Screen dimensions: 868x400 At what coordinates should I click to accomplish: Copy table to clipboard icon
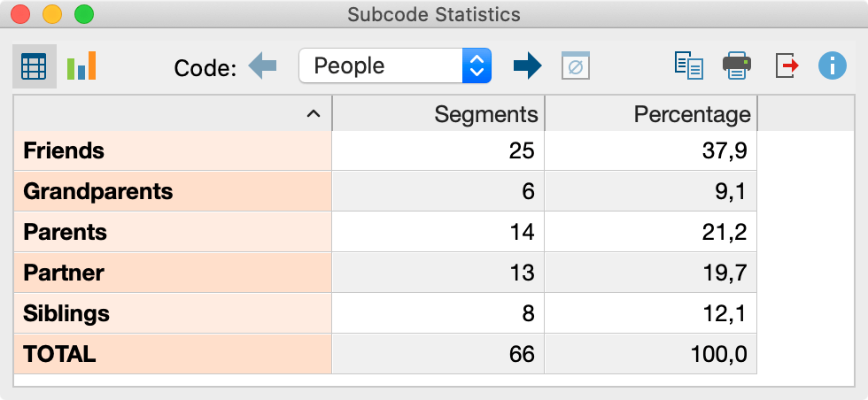point(688,66)
